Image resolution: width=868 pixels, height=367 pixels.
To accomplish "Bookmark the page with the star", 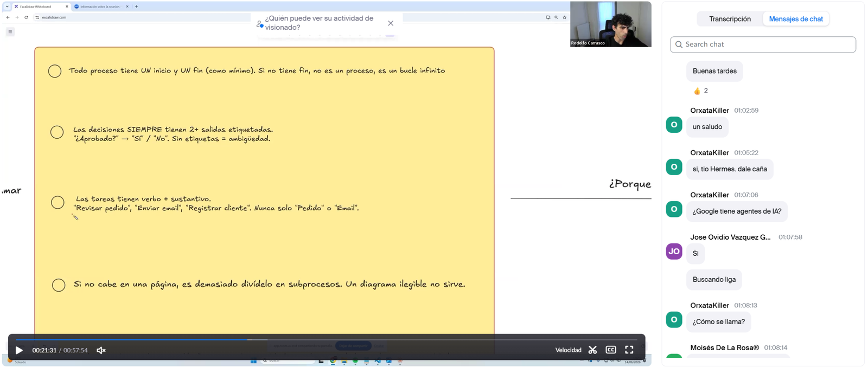I will point(565,17).
